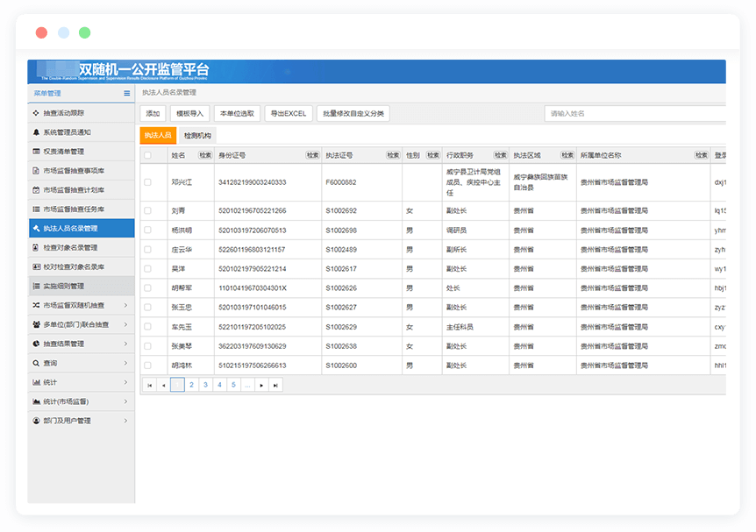Click the next page arrow in pagination
The width and height of the screenshot is (756, 532).
point(261,385)
